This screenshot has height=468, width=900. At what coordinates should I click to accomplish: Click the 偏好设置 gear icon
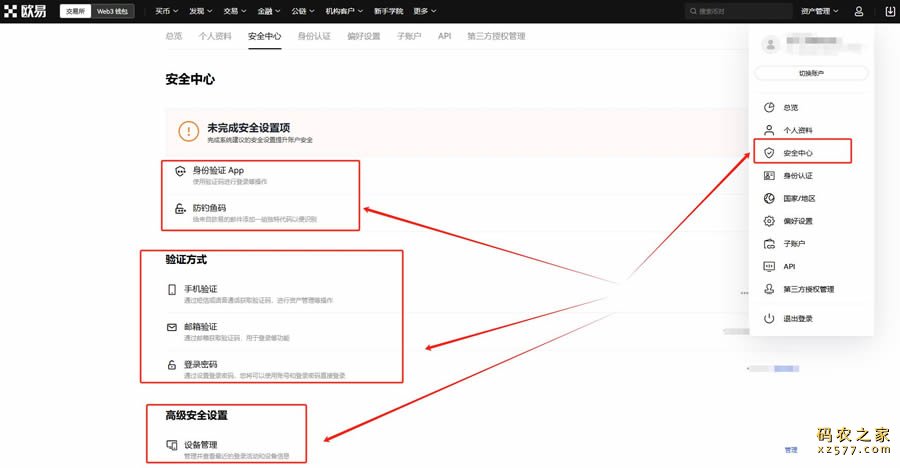click(x=769, y=221)
